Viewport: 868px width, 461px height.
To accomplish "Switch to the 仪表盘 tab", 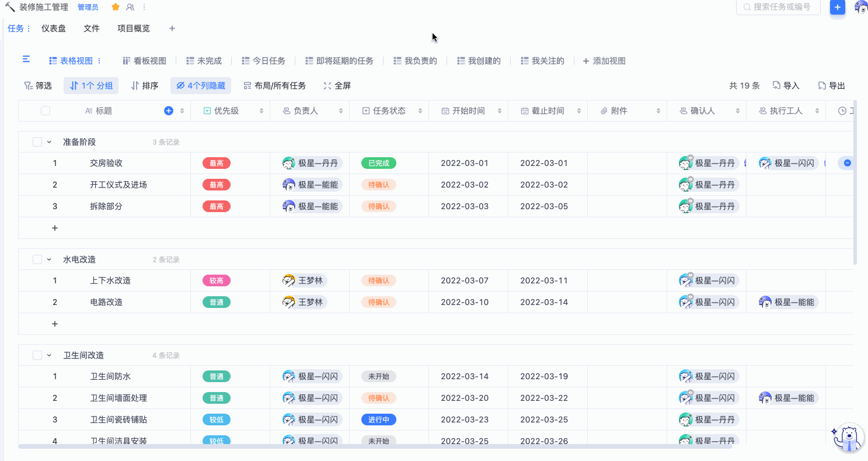I will 54,29.
